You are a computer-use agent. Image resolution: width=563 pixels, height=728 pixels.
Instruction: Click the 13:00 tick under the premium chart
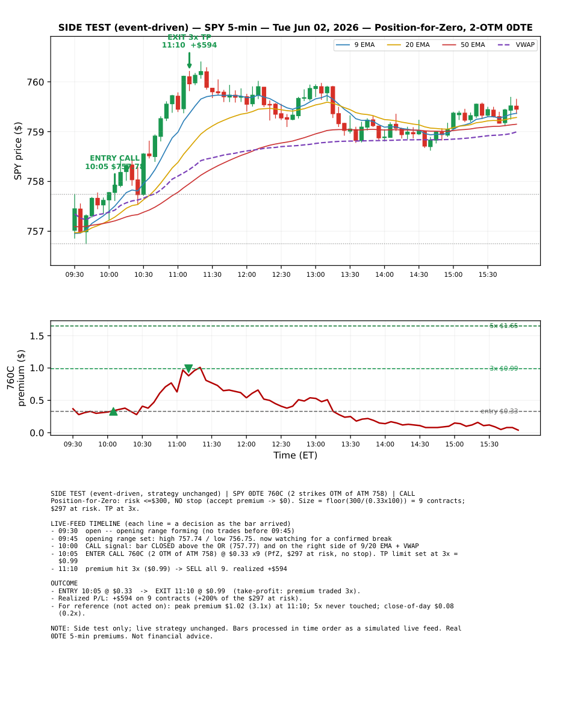point(316,445)
